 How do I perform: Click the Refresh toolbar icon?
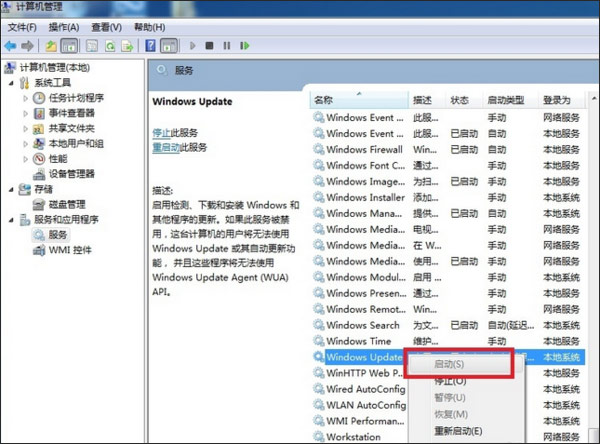[x=110, y=46]
